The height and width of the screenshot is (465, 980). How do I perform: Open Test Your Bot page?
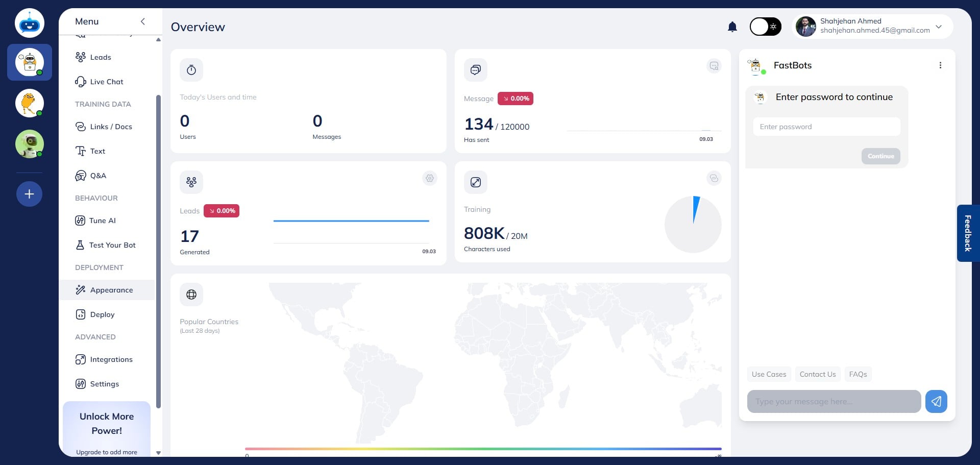[x=107, y=245]
